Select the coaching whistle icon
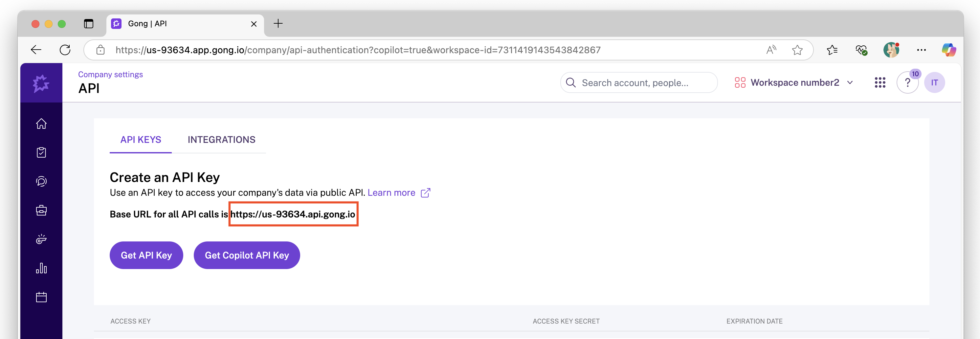The image size is (980, 339). click(x=41, y=239)
